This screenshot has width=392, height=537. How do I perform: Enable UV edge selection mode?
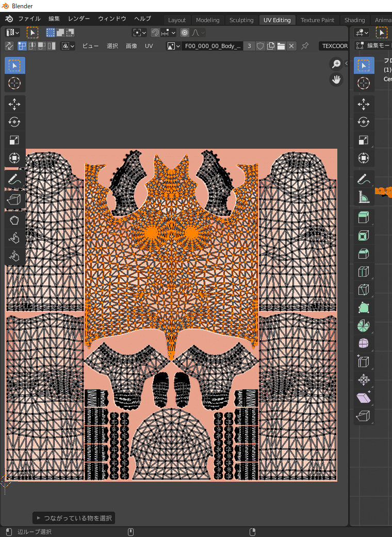click(x=32, y=46)
